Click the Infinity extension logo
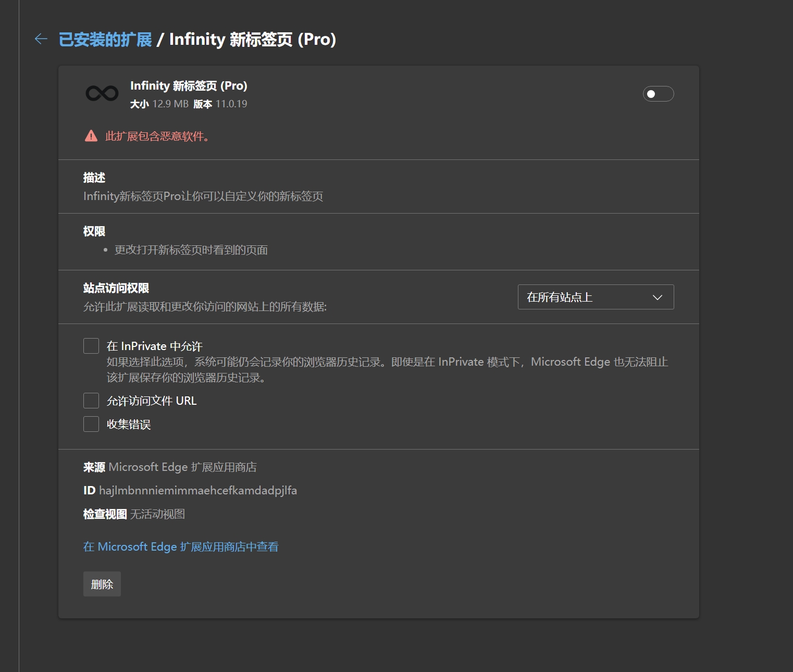Screen dimensions: 793x672 click(x=102, y=93)
